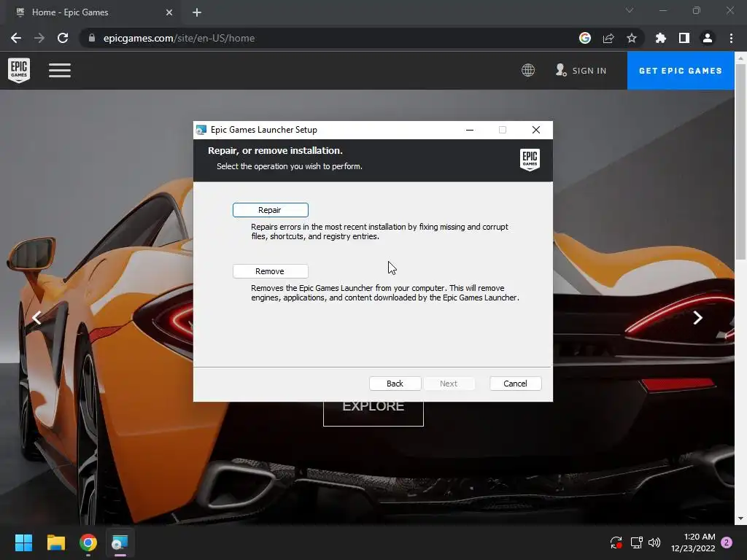Close the Home - Epic Games tab
Image resolution: width=747 pixels, height=560 pixels.
[169, 12]
